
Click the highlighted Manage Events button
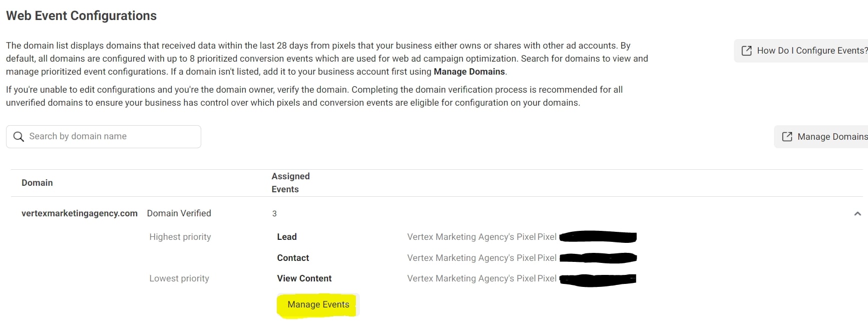318,304
